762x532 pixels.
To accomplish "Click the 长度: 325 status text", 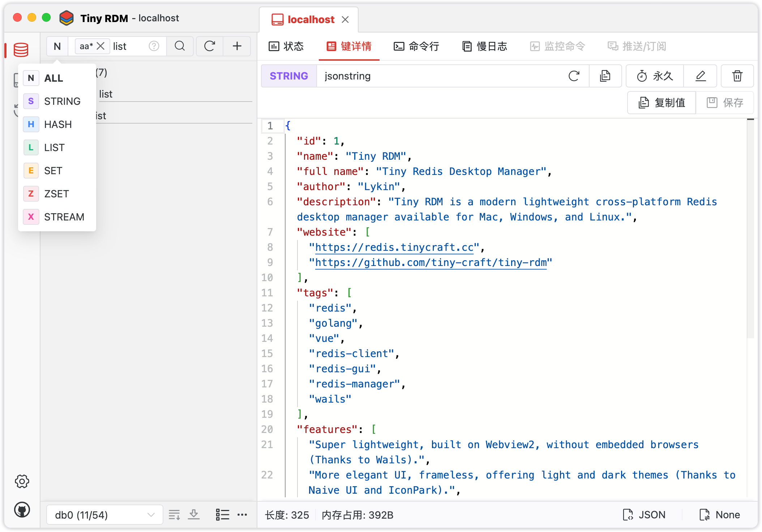I will pyautogui.click(x=287, y=515).
